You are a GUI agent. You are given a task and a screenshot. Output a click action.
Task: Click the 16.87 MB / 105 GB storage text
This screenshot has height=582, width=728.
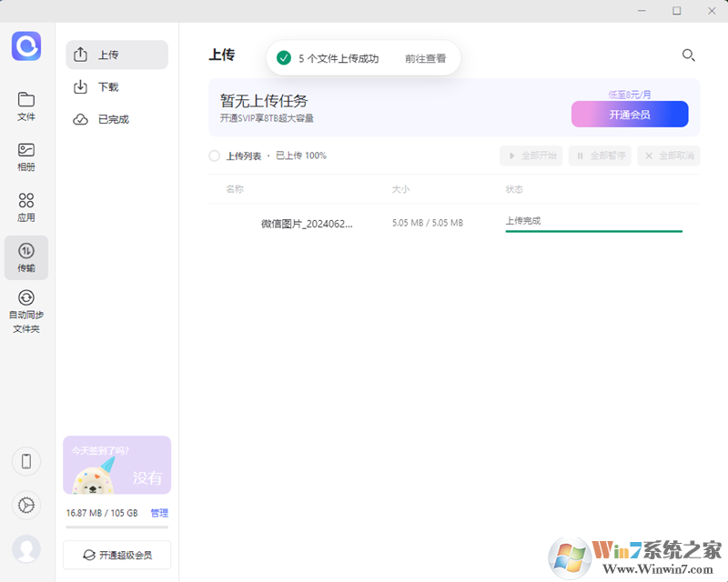(x=102, y=513)
